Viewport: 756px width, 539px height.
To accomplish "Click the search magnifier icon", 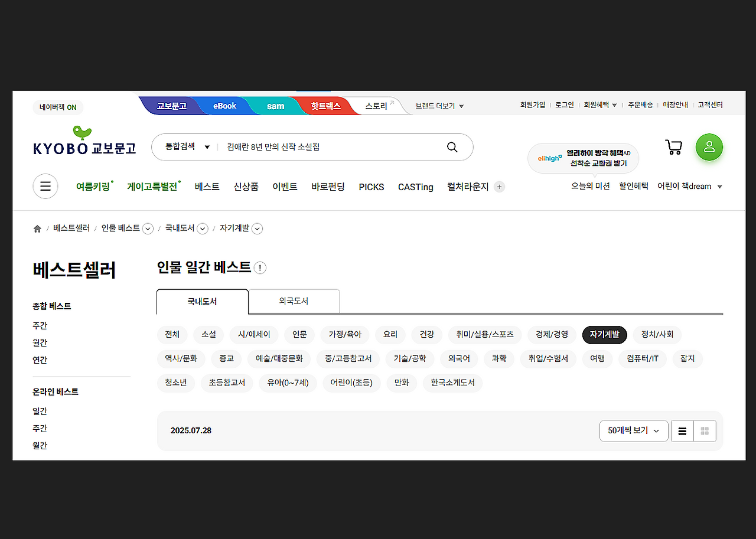I will [452, 147].
